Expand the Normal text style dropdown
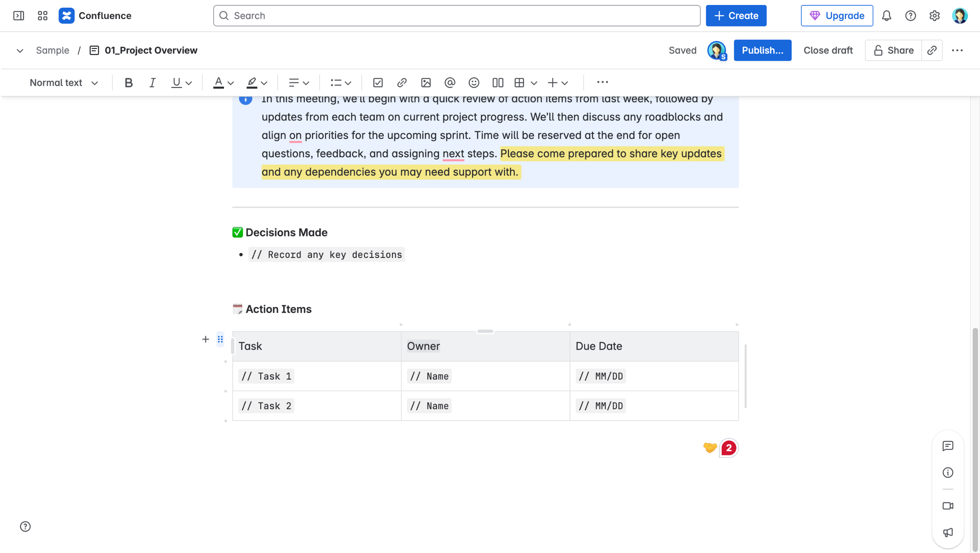The width and height of the screenshot is (980, 553). tap(64, 83)
